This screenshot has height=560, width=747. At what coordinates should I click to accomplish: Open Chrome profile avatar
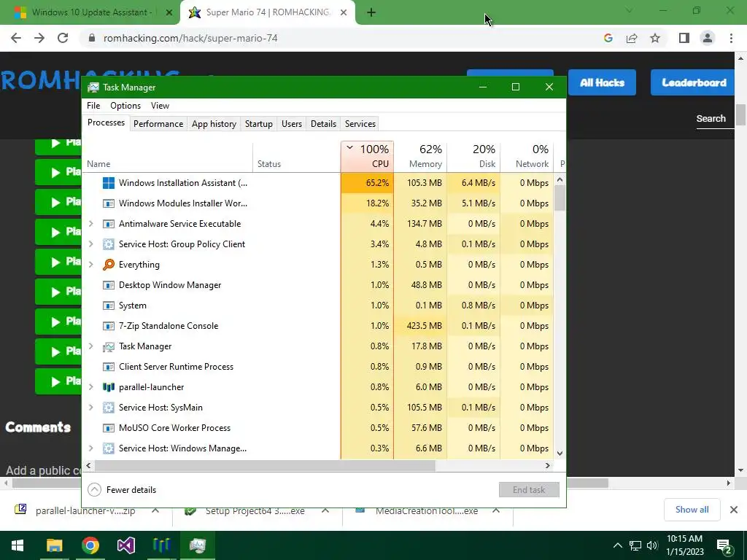coord(708,38)
